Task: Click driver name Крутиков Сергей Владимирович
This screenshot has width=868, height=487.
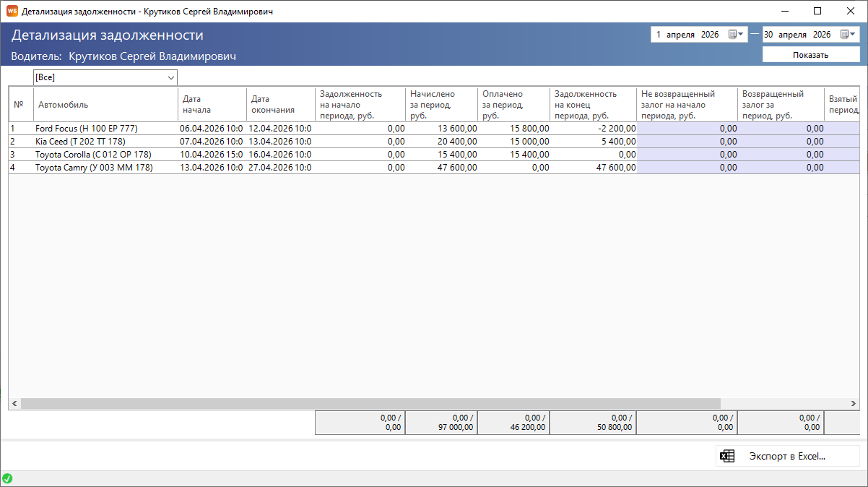Action: pos(152,56)
